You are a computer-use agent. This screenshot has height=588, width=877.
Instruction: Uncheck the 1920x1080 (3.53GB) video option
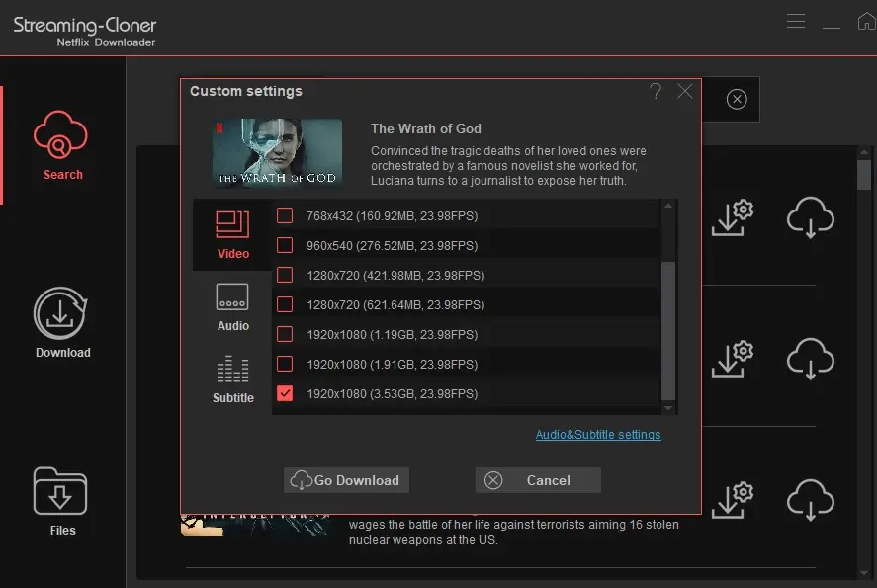(x=285, y=393)
